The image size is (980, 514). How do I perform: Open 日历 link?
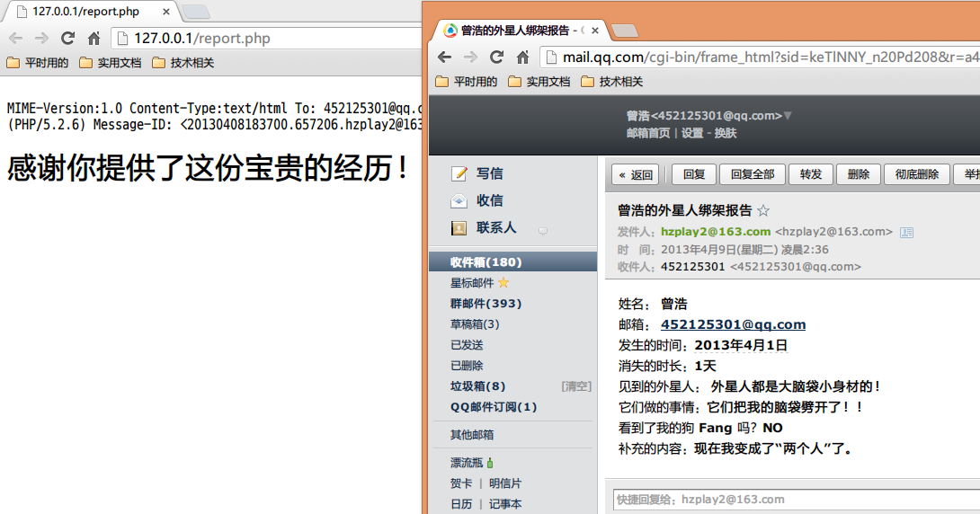(x=461, y=504)
